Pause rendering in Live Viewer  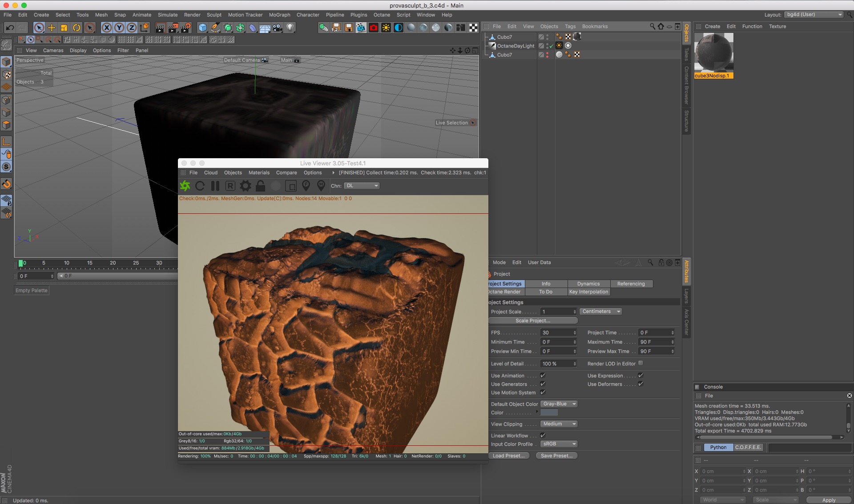click(x=215, y=186)
